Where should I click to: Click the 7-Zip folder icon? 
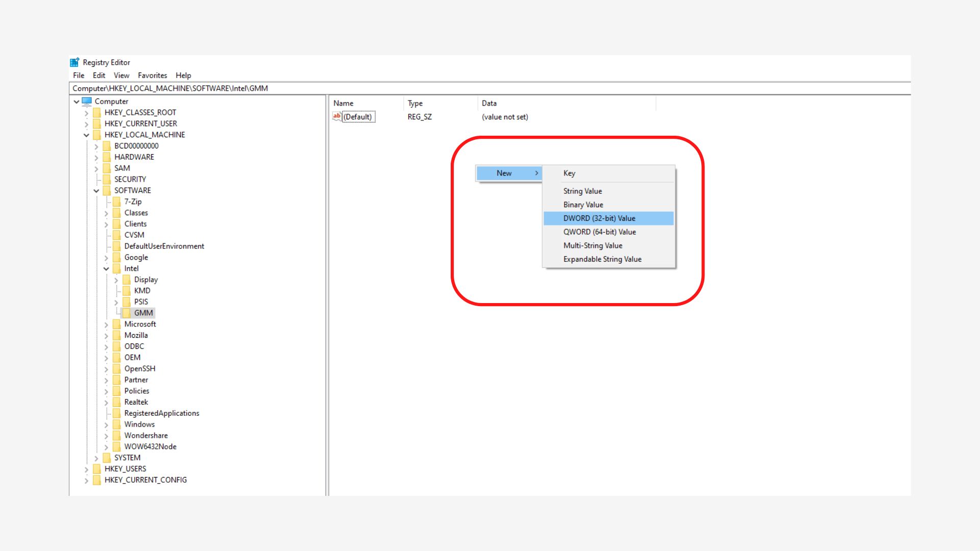click(117, 202)
